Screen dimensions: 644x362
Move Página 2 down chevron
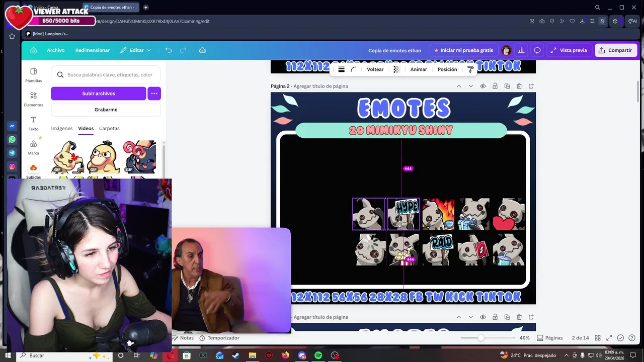(471, 86)
